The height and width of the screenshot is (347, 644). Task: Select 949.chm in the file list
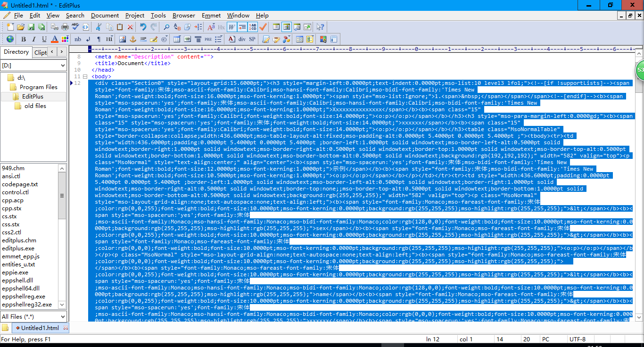pyautogui.click(x=13, y=168)
